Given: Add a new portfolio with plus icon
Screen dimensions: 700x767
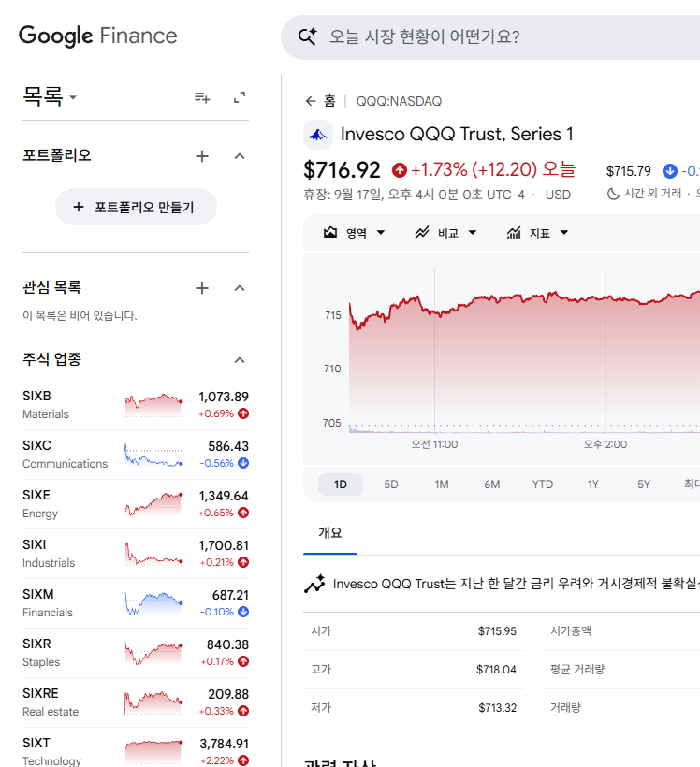Looking at the screenshot, I should (x=202, y=156).
